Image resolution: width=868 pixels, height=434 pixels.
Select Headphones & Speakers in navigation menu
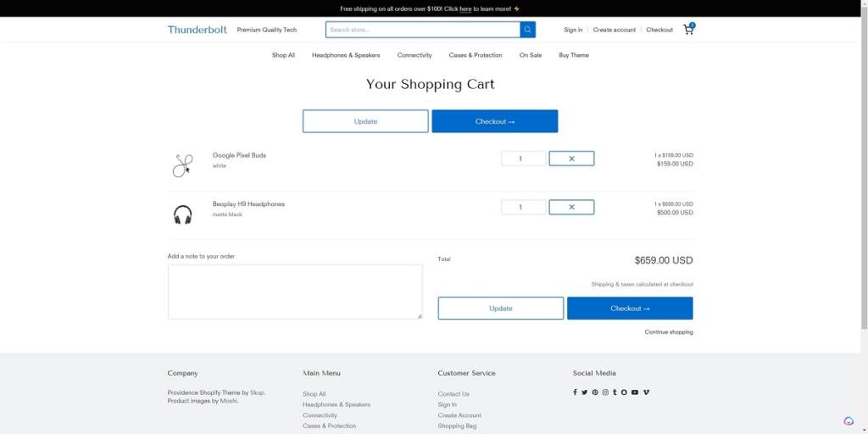click(x=346, y=55)
